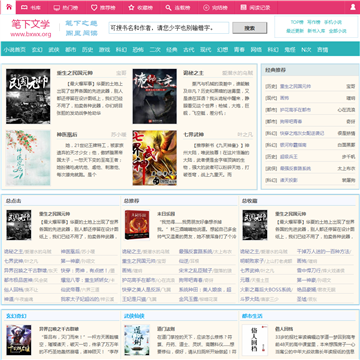The image size is (360, 360).
Task: Select the 现代 category in teal menu
Action: [205, 50]
